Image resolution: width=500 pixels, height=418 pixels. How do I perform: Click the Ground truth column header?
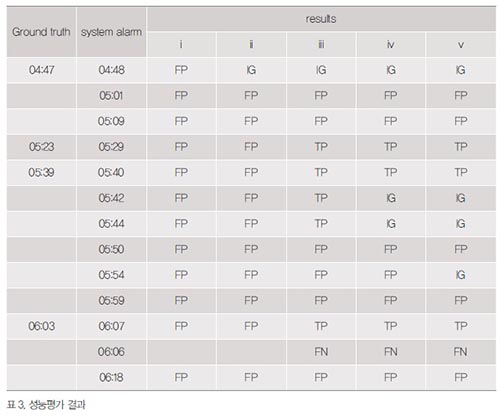click(41, 32)
